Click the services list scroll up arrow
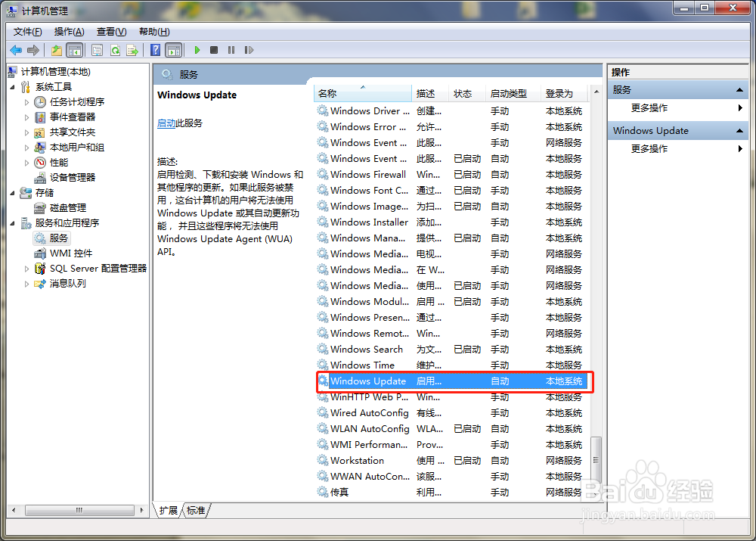The height and width of the screenshot is (541, 756). tap(596, 92)
